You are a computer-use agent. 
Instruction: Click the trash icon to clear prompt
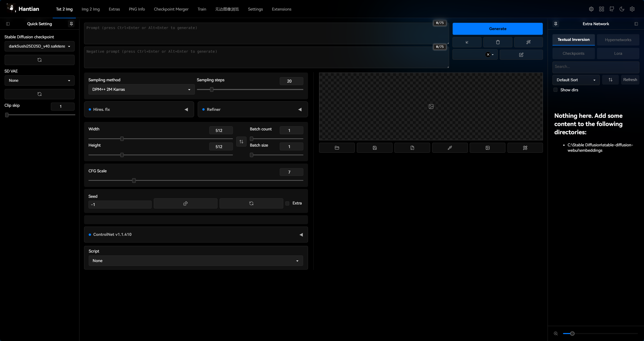498,42
